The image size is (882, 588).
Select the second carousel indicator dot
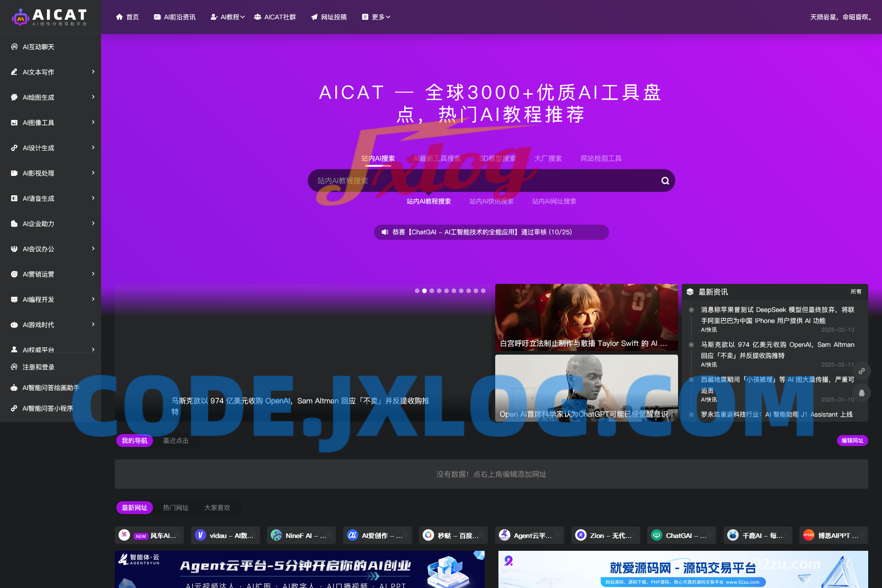tap(424, 291)
